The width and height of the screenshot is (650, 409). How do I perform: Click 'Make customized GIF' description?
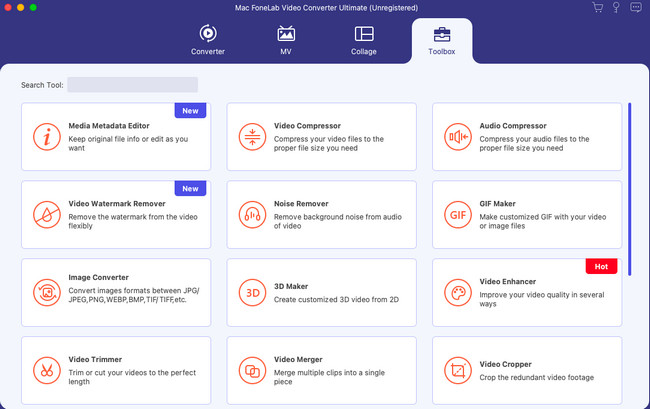(x=543, y=221)
